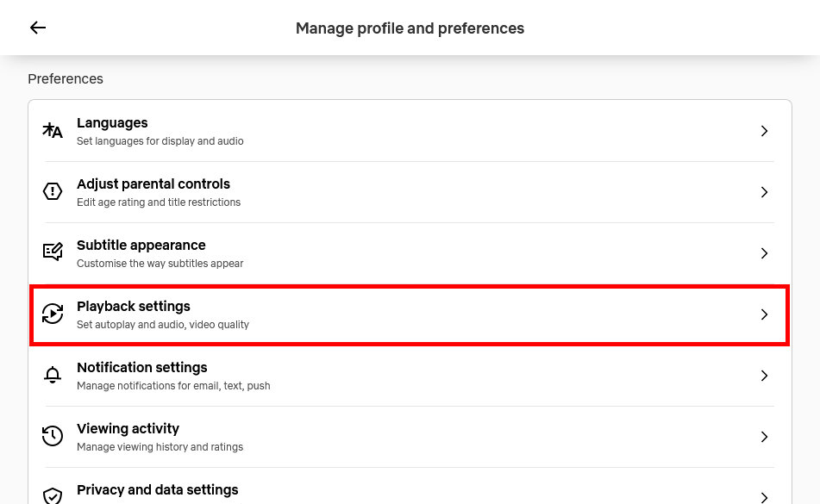Click 'Edit age rating and title restrictions'
Viewport: 820px width, 504px height.
point(159,202)
